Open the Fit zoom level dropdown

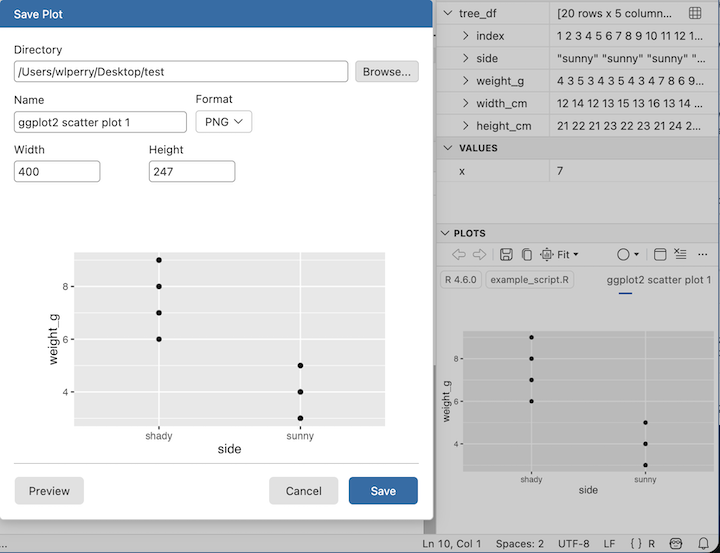click(x=568, y=254)
